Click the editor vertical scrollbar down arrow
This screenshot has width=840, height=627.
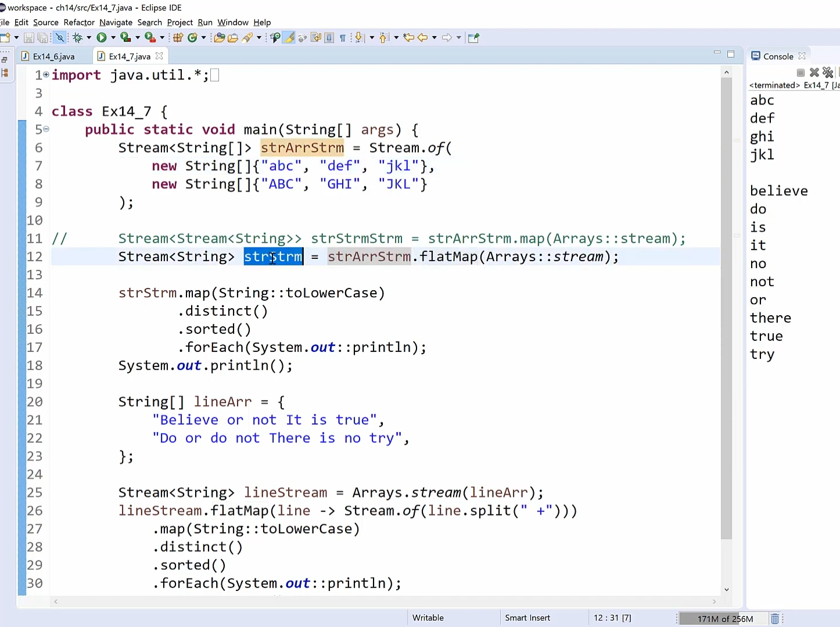pyautogui.click(x=726, y=590)
